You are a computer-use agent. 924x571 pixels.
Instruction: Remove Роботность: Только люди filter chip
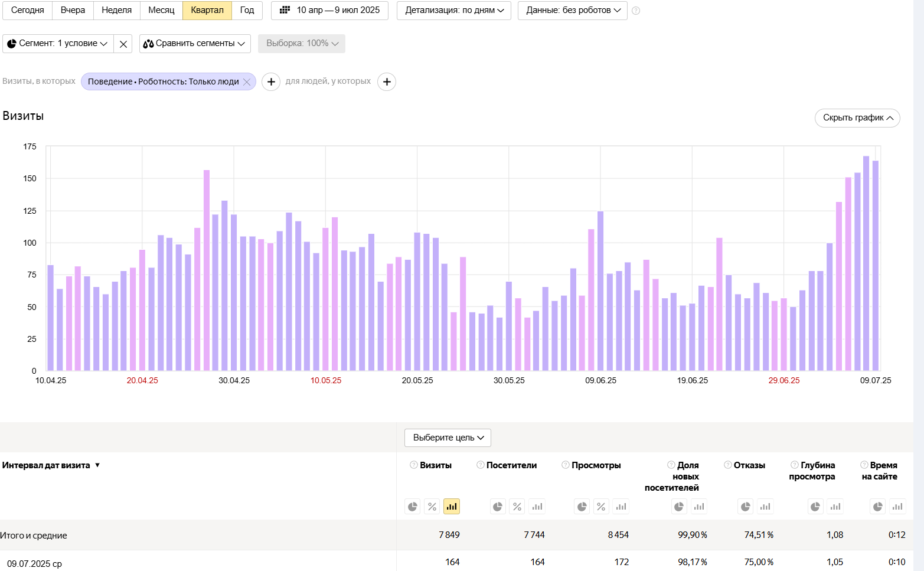(x=247, y=82)
